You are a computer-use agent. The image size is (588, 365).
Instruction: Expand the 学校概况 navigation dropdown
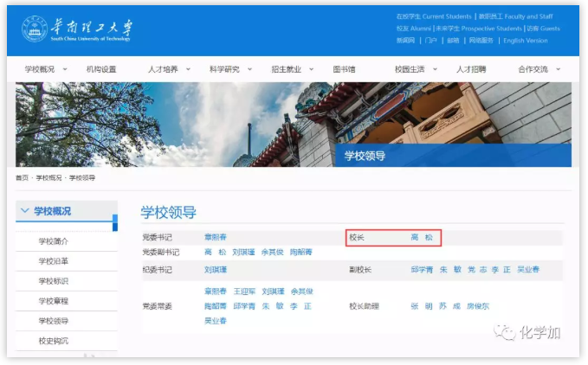(45, 69)
